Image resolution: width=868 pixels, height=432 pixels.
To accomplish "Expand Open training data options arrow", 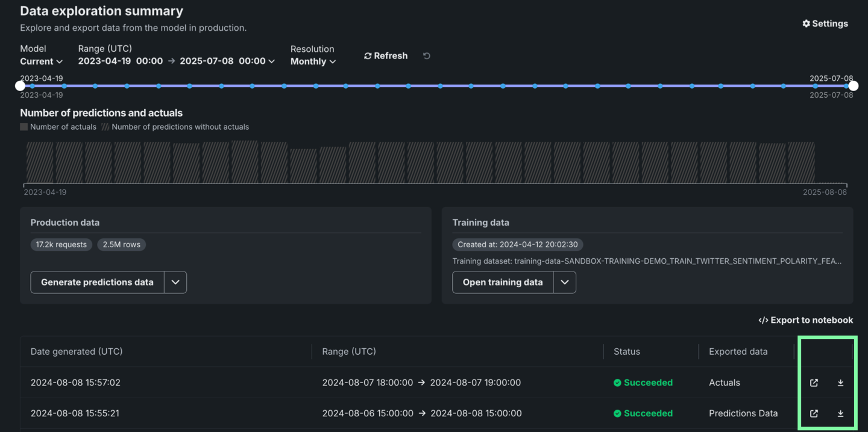I will pyautogui.click(x=565, y=282).
